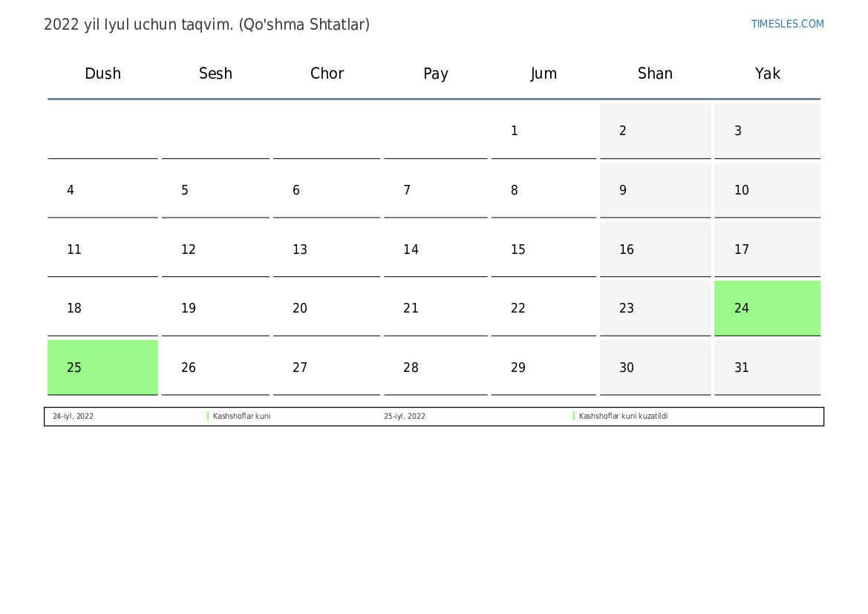
Task: Click green marker beside 'Kashshoflar kuni'
Action: click(208, 417)
